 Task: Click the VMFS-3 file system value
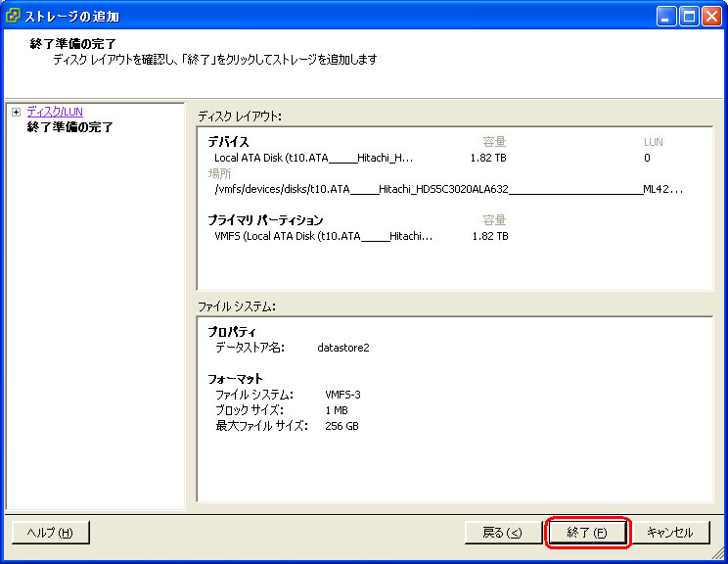click(x=342, y=395)
